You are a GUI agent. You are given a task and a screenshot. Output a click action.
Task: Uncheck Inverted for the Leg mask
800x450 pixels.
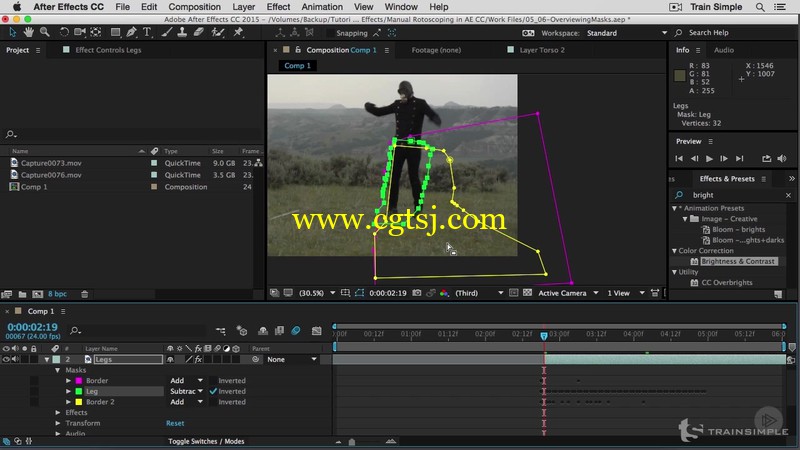click(x=213, y=391)
